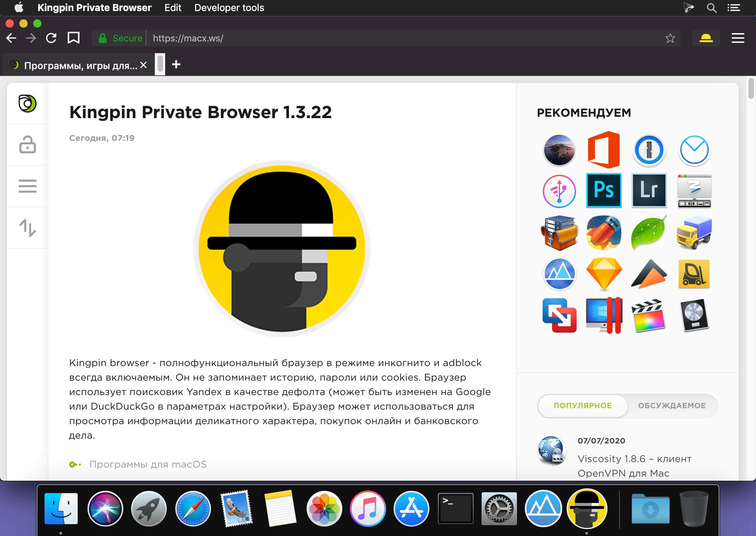This screenshot has width=756, height=536.
Task: Go back to the previous page
Action: pos(11,38)
